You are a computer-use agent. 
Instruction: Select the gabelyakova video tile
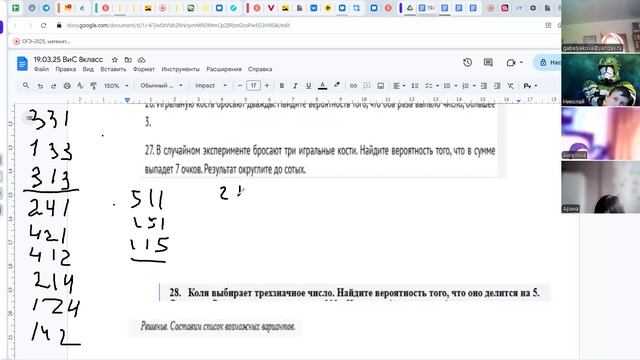pyautogui.click(x=600, y=26)
